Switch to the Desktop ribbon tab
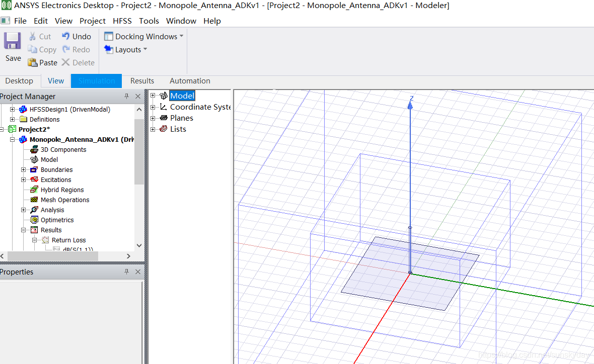The height and width of the screenshot is (364, 594). [19, 80]
